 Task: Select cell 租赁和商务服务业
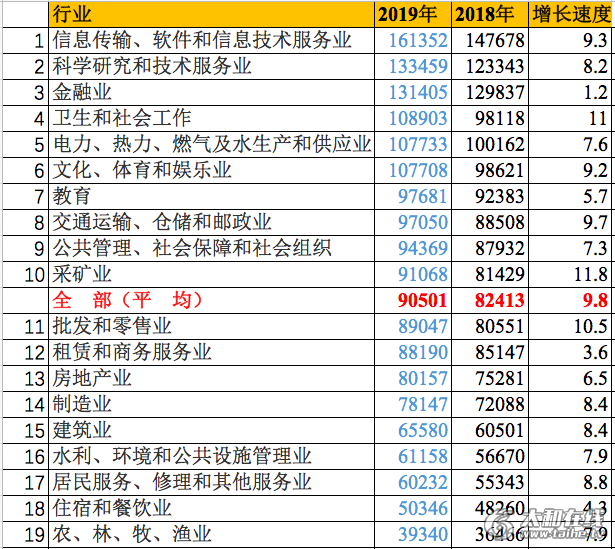(211, 353)
